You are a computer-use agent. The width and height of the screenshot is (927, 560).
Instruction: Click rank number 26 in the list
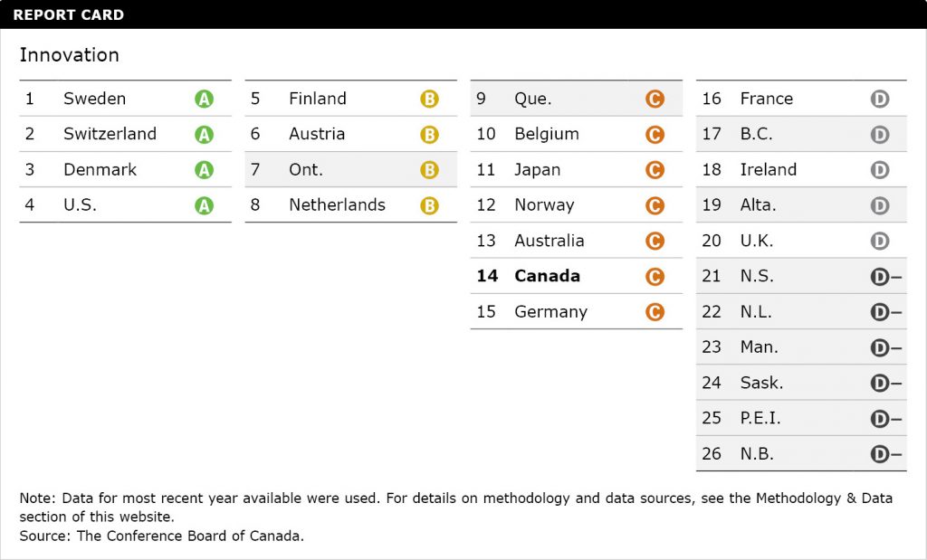coord(712,454)
